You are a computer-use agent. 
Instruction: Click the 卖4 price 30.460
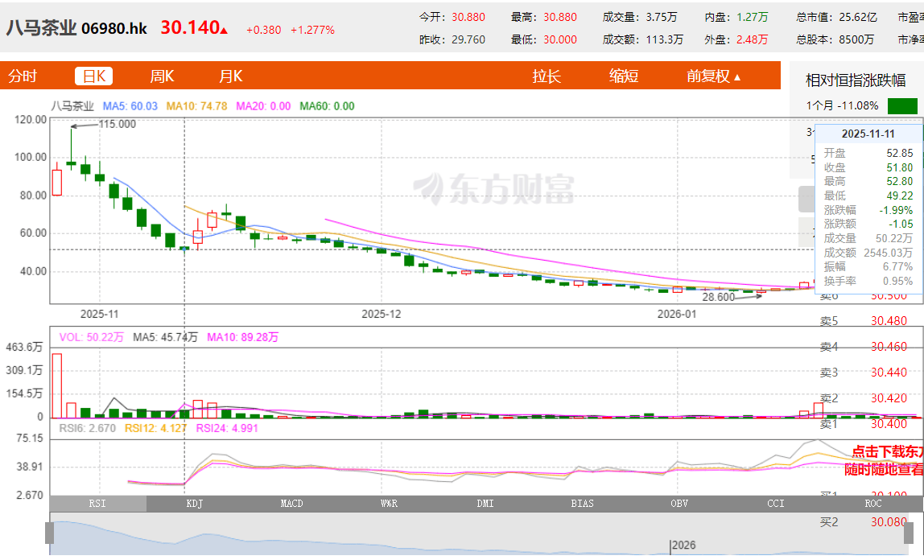tap(889, 347)
